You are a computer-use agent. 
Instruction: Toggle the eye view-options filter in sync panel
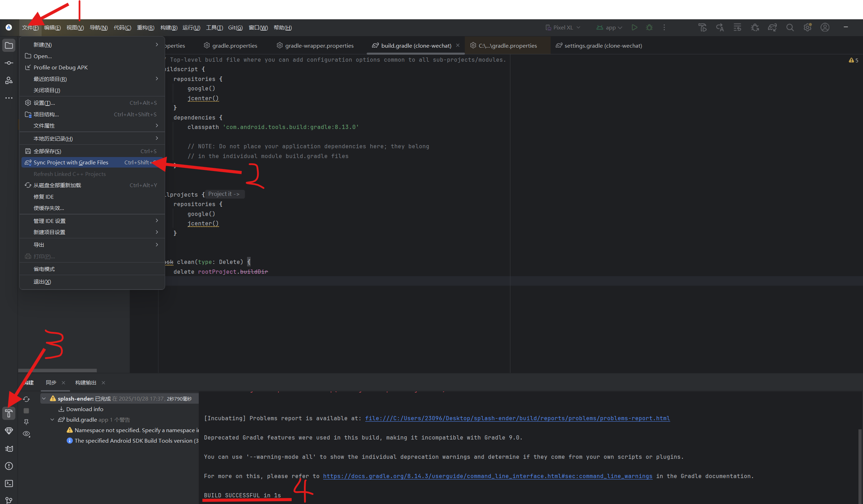pos(26,434)
